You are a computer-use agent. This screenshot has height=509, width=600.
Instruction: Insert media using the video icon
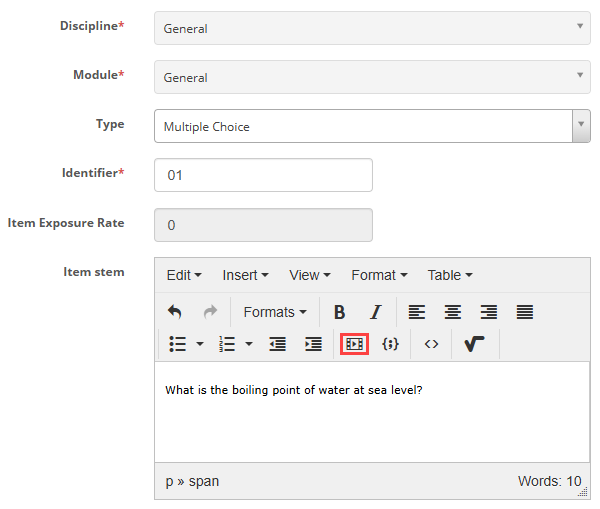354,344
